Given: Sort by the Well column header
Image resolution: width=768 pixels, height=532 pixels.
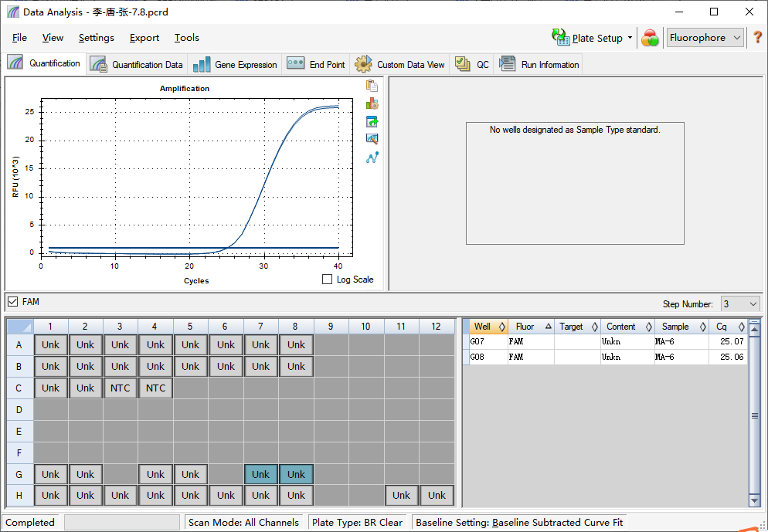Looking at the screenshot, I should tap(488, 327).
